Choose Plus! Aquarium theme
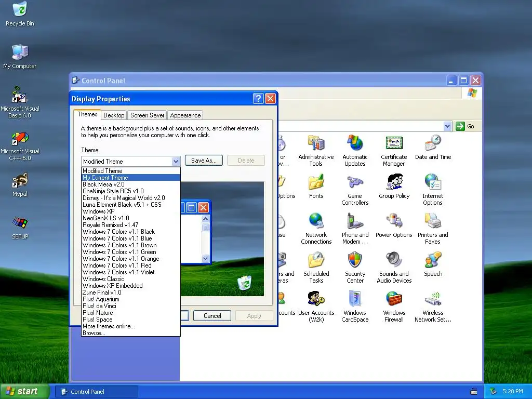The image size is (532, 399). pyautogui.click(x=130, y=299)
